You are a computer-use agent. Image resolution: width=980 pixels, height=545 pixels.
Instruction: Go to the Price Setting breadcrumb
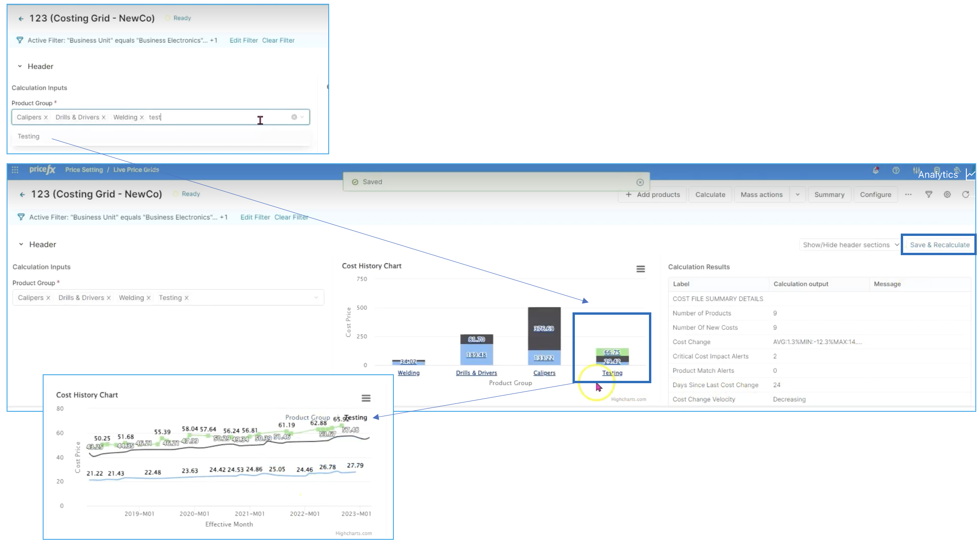(84, 170)
